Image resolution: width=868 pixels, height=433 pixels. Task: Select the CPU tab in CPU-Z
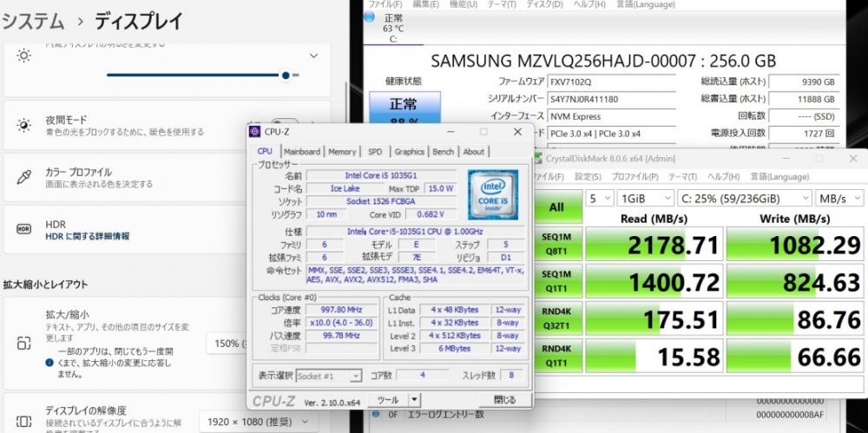265,151
